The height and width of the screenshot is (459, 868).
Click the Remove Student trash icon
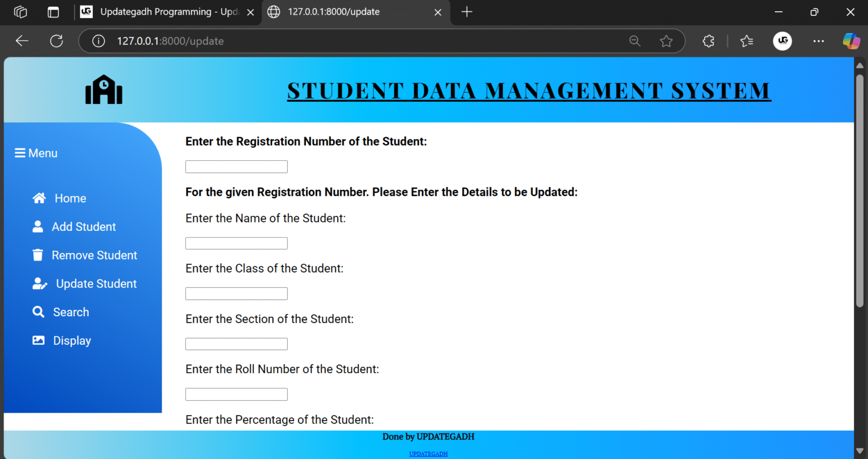point(37,255)
